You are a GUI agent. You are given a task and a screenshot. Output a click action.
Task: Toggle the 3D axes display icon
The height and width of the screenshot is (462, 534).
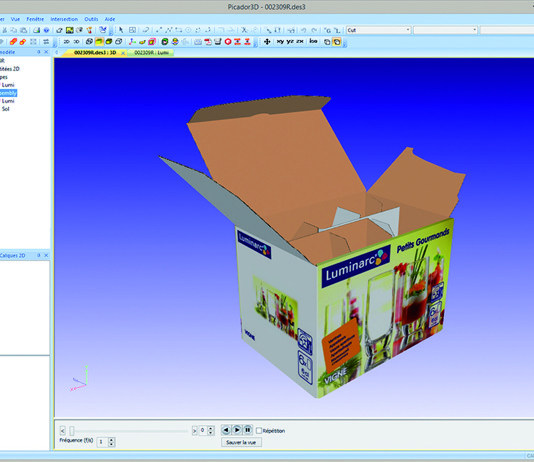tap(132, 42)
